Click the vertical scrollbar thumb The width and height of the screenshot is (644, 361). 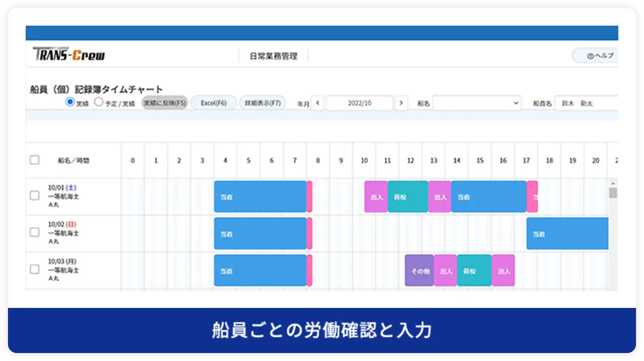tap(613, 193)
